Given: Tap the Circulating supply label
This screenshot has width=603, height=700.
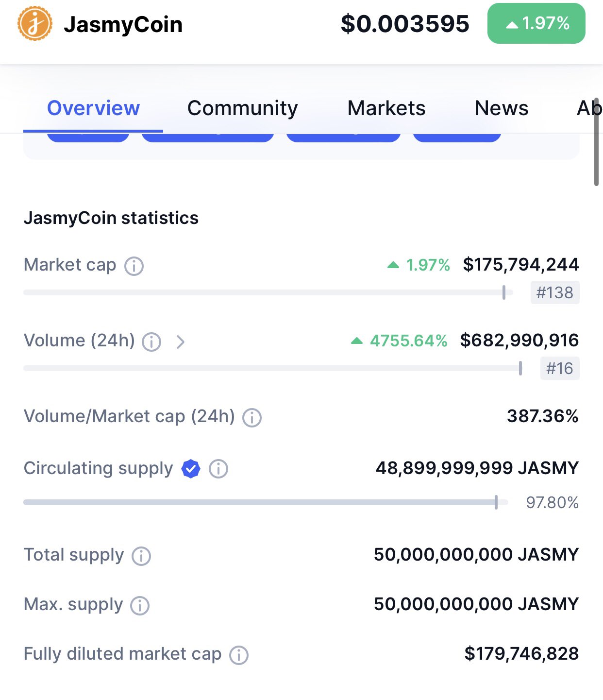Looking at the screenshot, I should pyautogui.click(x=98, y=468).
